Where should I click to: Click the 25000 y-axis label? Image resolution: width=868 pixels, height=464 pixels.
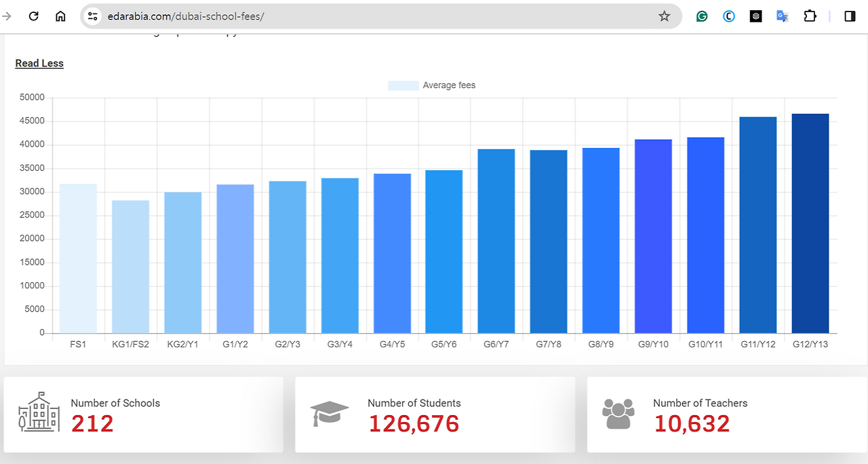click(32, 215)
